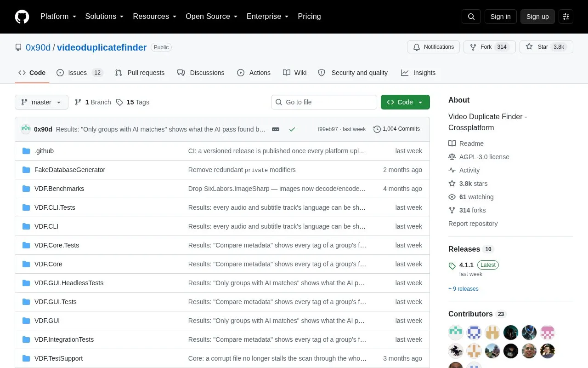This screenshot has height=368, width=588.
Task: Go to the GitHub homepage logo
Action: [22, 17]
